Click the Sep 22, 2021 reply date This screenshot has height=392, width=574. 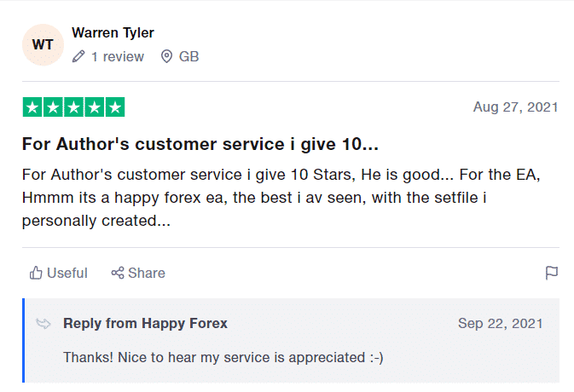[500, 324]
